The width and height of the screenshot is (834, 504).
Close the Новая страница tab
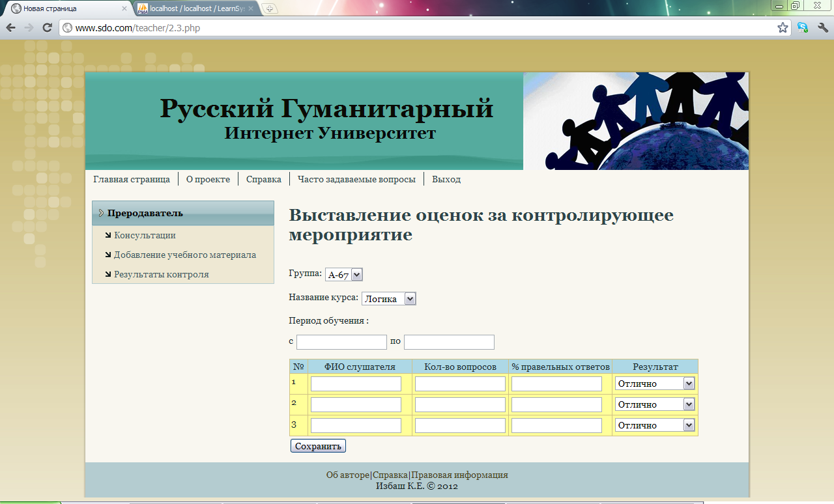point(124,8)
